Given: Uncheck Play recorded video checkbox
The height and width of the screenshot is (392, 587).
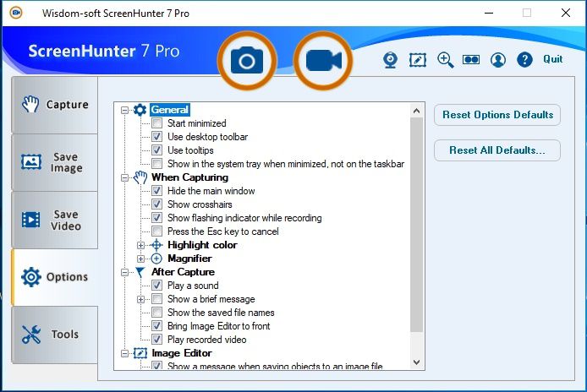Looking at the screenshot, I should tap(156, 340).
